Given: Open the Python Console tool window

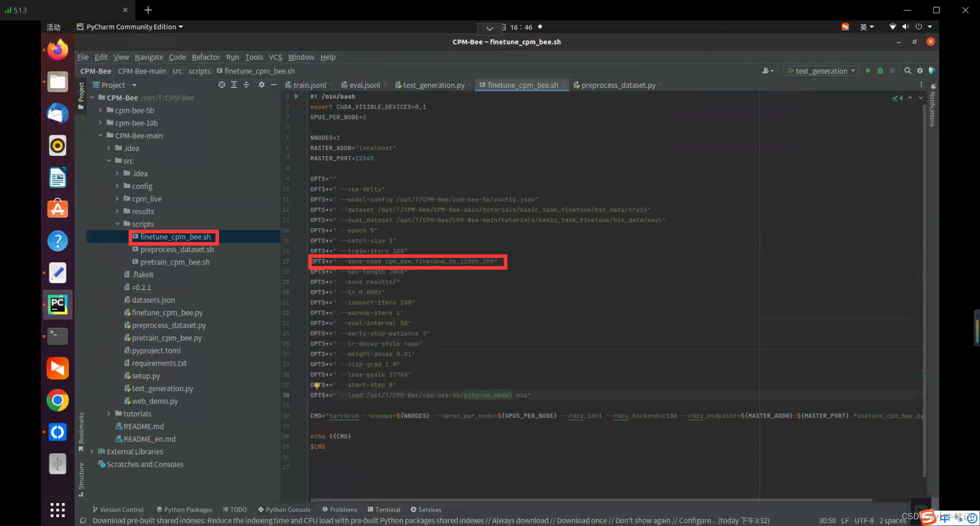Looking at the screenshot, I should (x=284, y=510).
